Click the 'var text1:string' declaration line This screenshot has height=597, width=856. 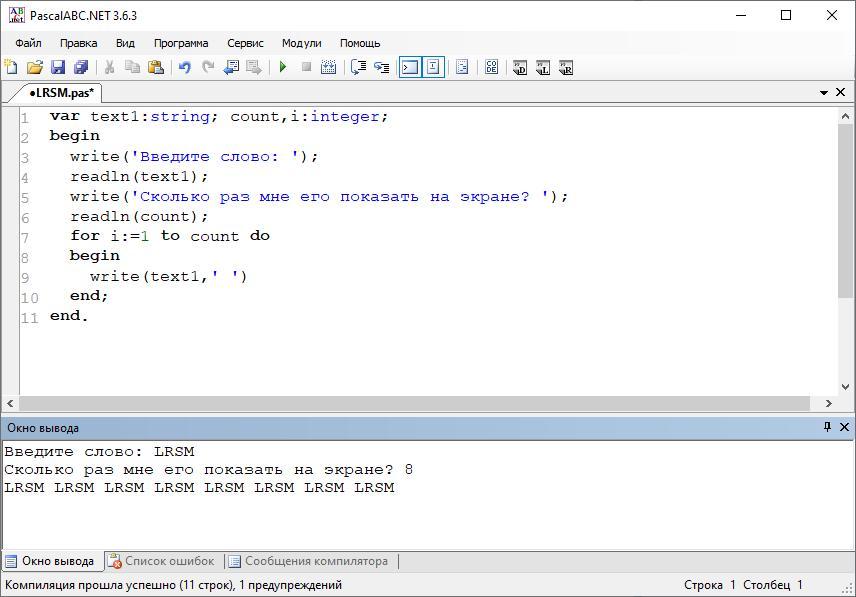[x=218, y=116]
